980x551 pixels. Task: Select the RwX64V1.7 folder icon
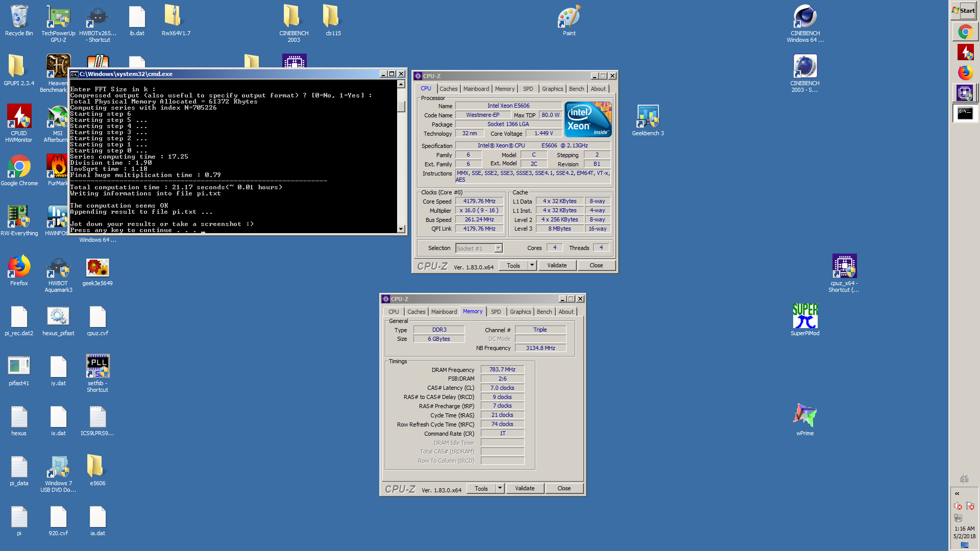click(x=176, y=20)
